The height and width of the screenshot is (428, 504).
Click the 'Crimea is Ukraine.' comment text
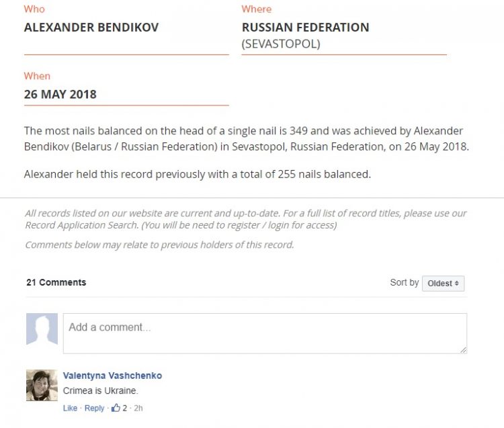(x=100, y=390)
